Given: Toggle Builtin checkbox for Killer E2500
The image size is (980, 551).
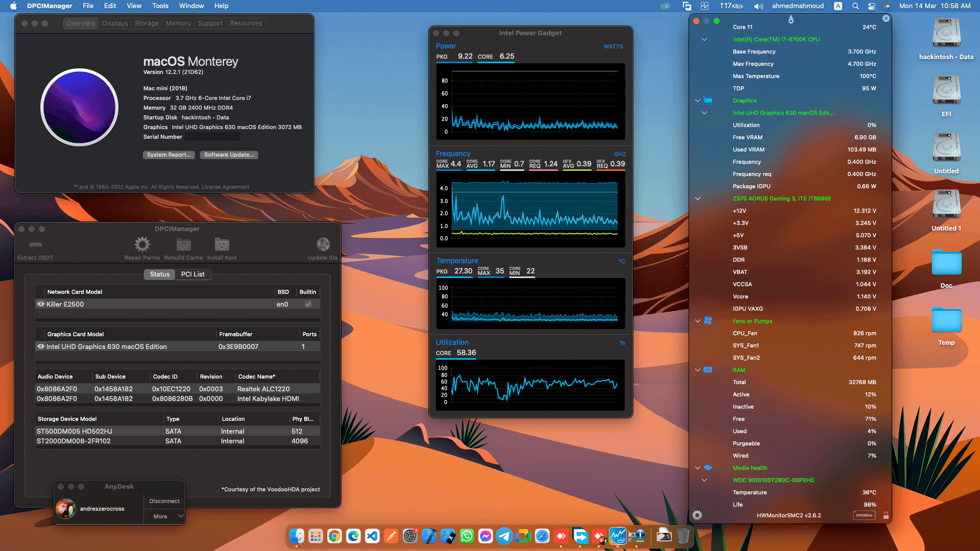Looking at the screenshot, I should (x=308, y=304).
